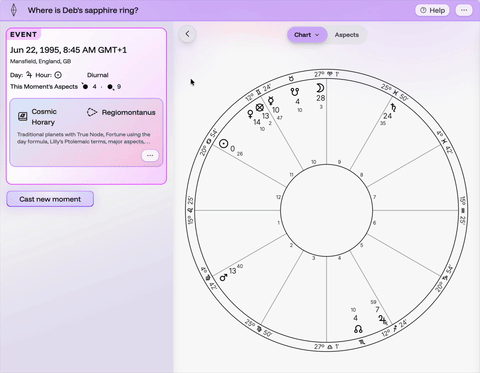The height and width of the screenshot is (373, 480).
Task: Click the Cosmic Horary profile icon
Action: (23, 116)
